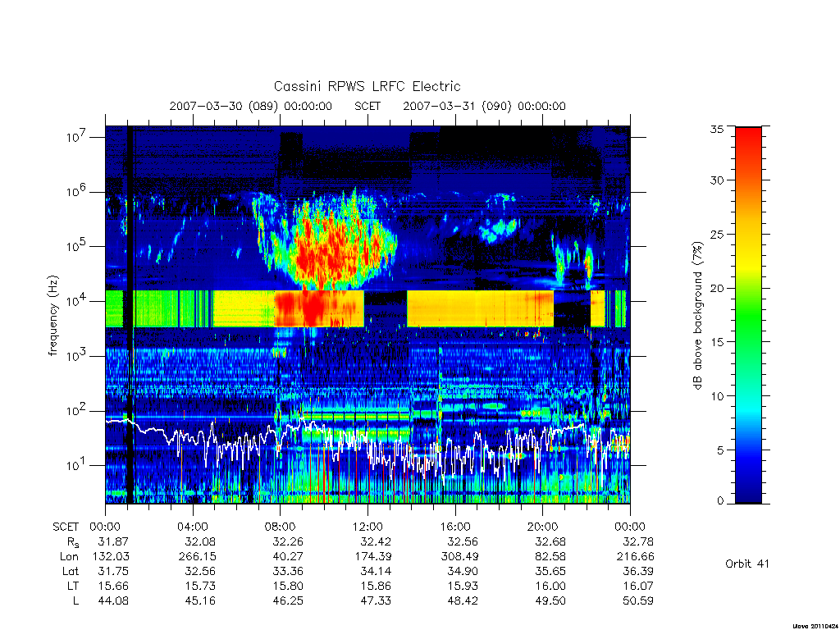Click the Rs value '31.87'
This screenshot has width=840, height=630.
click(x=113, y=541)
